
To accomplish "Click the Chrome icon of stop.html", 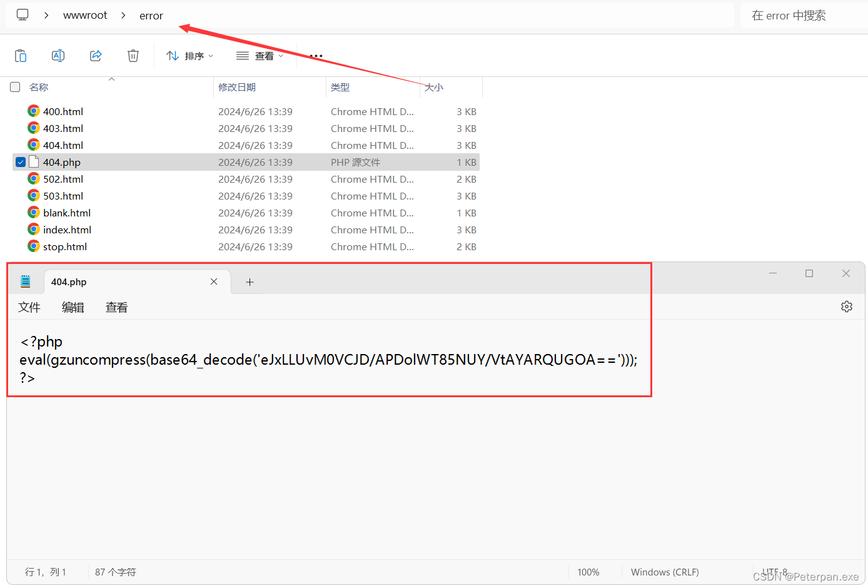I will 34,246.
